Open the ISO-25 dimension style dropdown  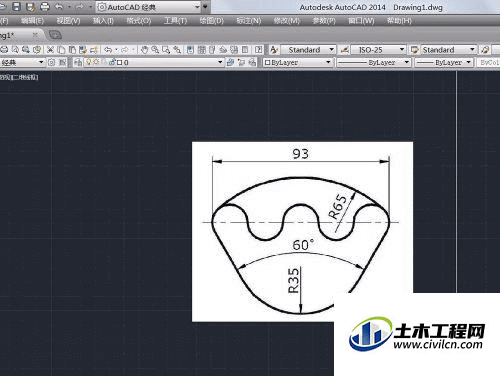click(x=378, y=50)
